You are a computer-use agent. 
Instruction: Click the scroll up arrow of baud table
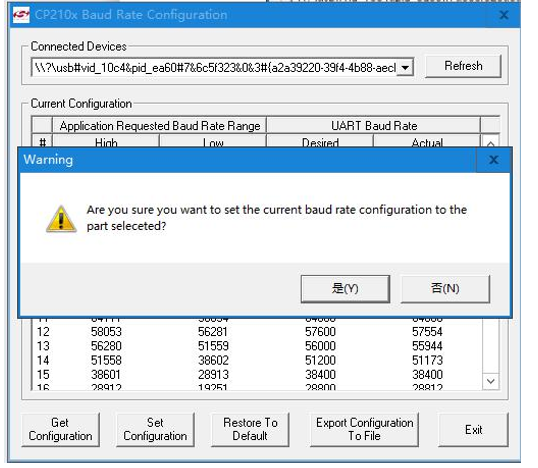click(x=491, y=142)
